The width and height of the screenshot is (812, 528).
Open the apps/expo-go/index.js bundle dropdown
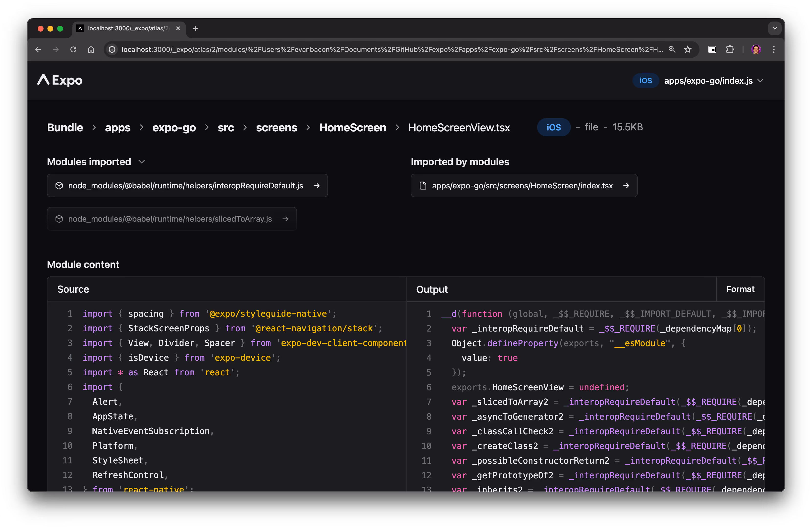(x=713, y=80)
